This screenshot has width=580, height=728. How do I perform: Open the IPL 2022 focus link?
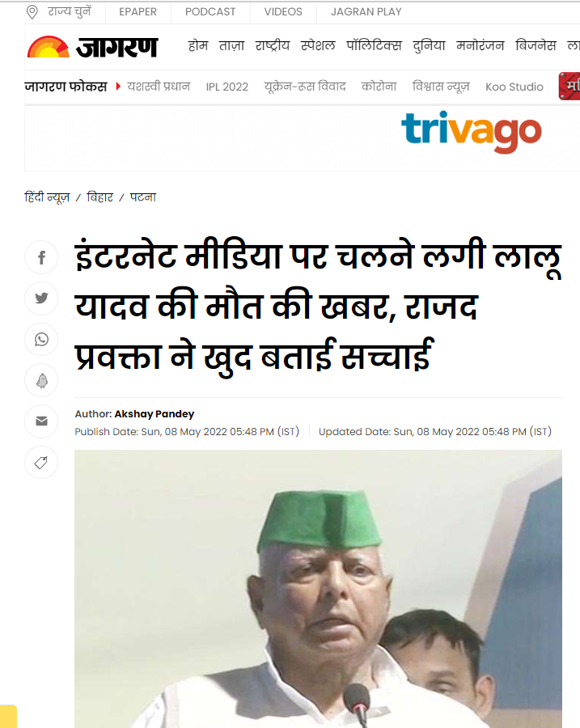click(227, 87)
